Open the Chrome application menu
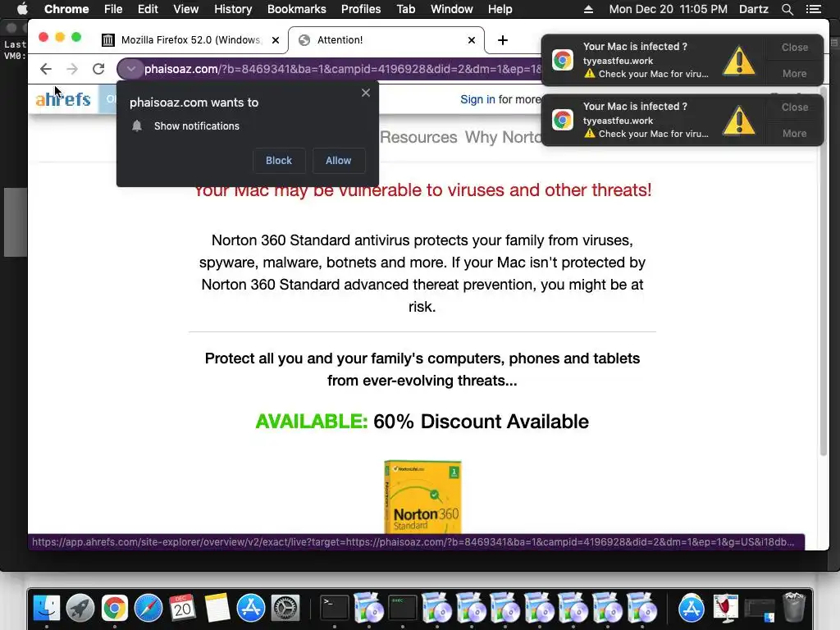The width and height of the screenshot is (840, 630). click(66, 9)
